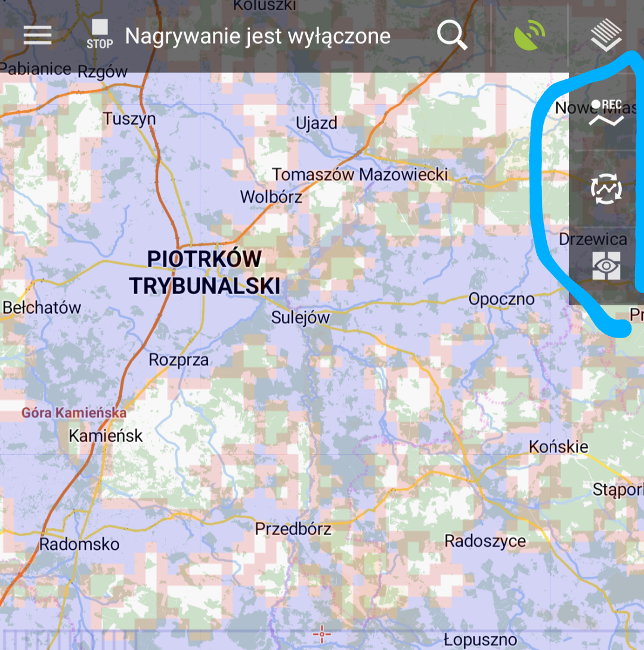Click the Opoczno town label

(501, 299)
